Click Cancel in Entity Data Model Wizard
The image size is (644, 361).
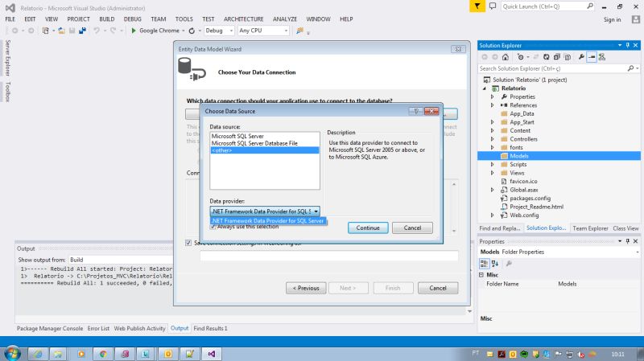tap(438, 288)
